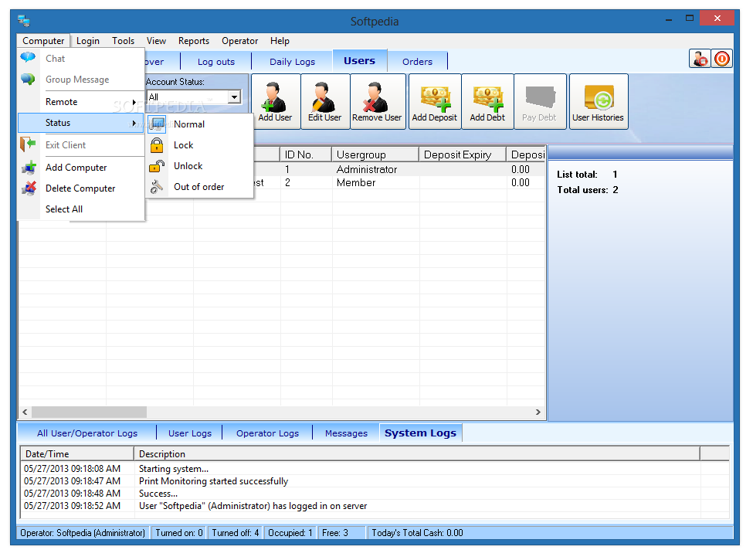Click the closed padlock icon beside Lock
The width and height of the screenshot is (753, 560).
point(157,145)
